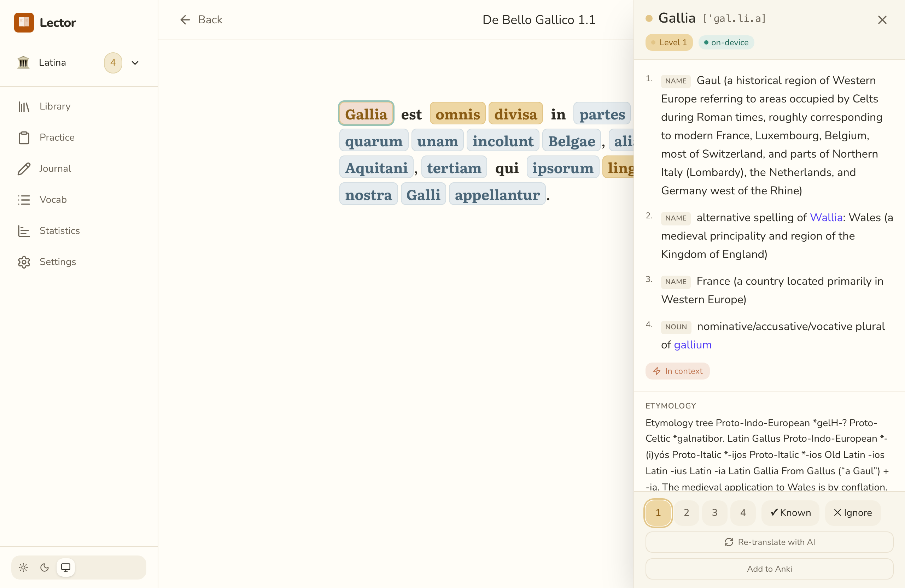
Task: Click the Statistics bar chart icon
Action: (24, 231)
